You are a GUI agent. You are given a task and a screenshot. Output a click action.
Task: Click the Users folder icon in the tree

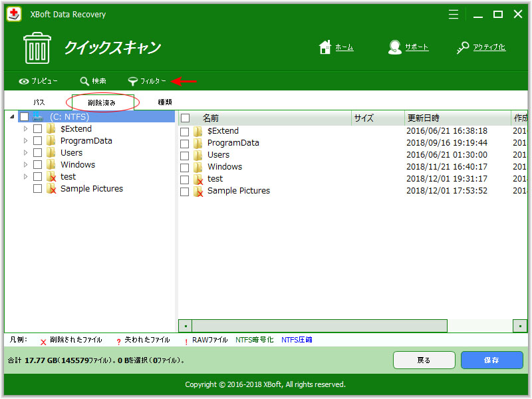pos(51,153)
